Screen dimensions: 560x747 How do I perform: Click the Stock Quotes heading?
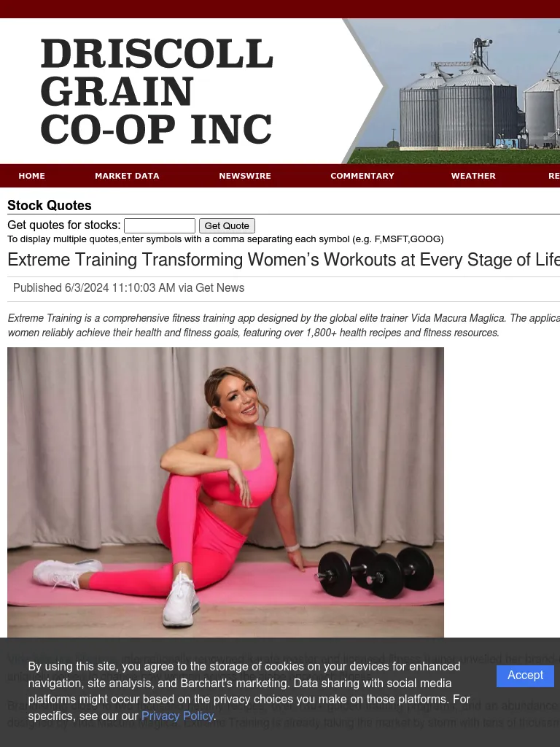[50, 205]
